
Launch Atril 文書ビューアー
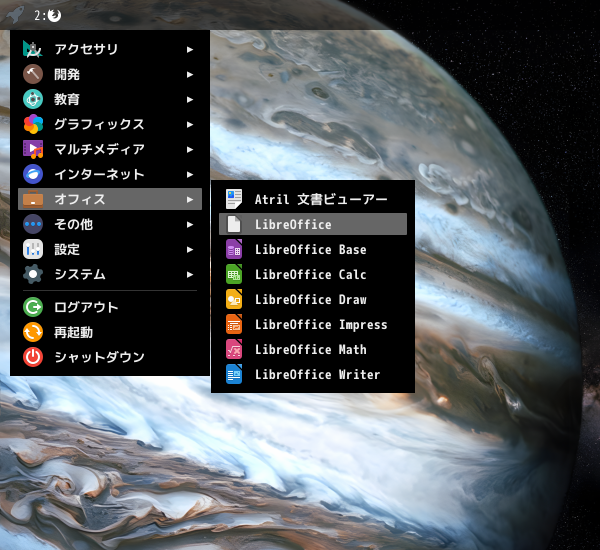(x=313, y=199)
